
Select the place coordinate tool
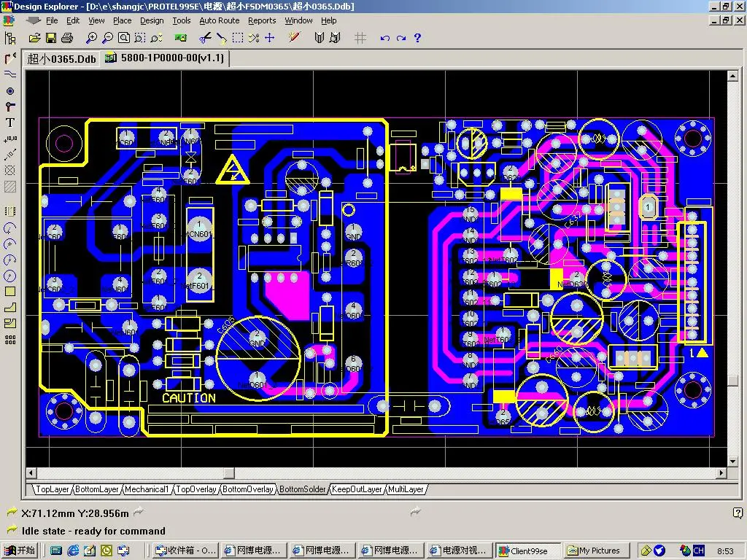pyautogui.click(x=10, y=139)
